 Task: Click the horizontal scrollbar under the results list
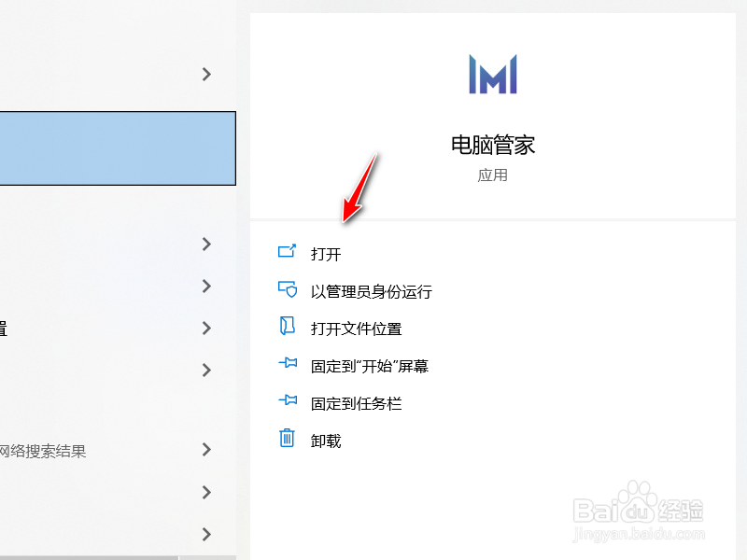89,557
